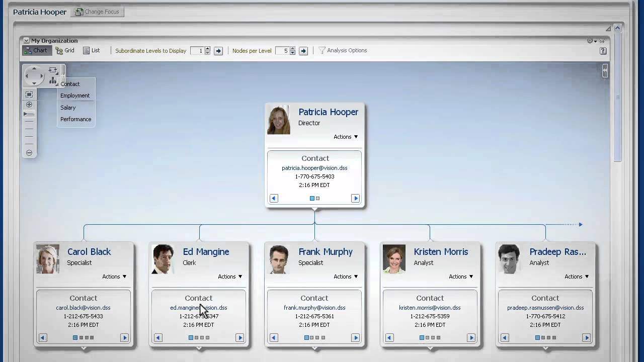Open Actions menu for Kristen Morris
Viewport: 644px width, 362px height.
461,277
